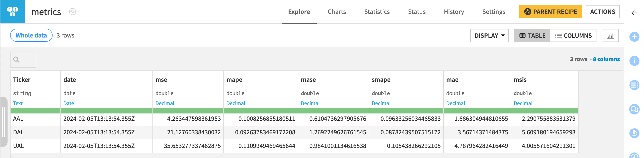The image size is (644, 158).
Task: Open the History tab
Action: 454,12
